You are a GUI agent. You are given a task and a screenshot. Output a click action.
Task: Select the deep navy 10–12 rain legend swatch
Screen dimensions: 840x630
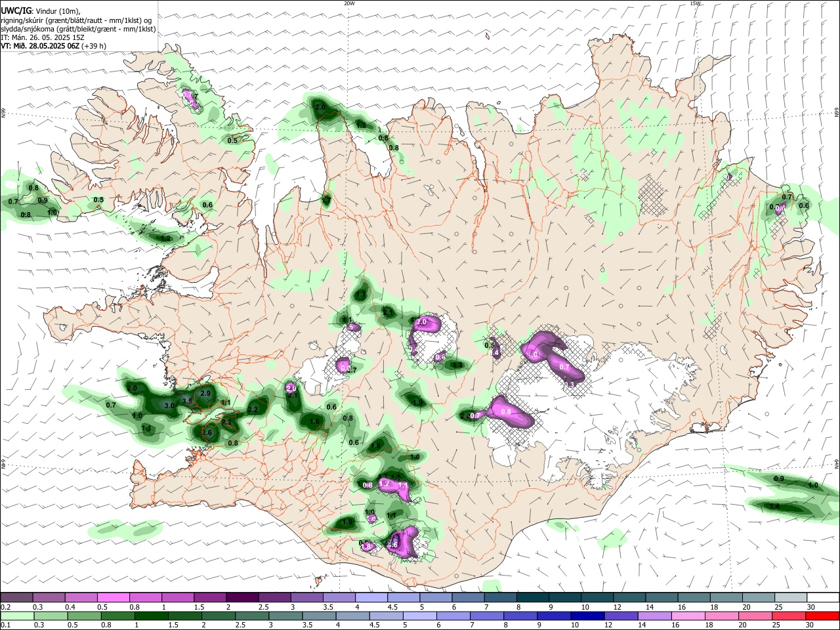(x=587, y=616)
